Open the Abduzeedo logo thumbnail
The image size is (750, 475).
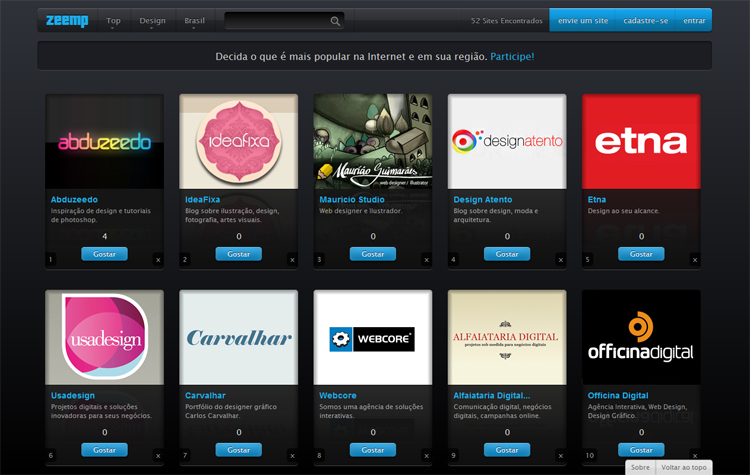tap(104, 142)
